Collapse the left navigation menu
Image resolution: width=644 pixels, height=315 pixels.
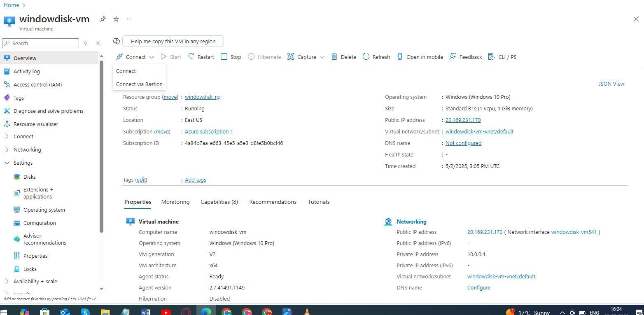pyautogui.click(x=98, y=43)
